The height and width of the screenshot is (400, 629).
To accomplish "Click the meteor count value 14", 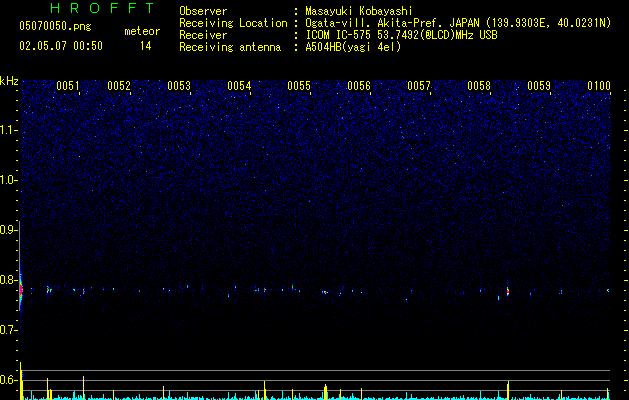I will coord(146,46).
